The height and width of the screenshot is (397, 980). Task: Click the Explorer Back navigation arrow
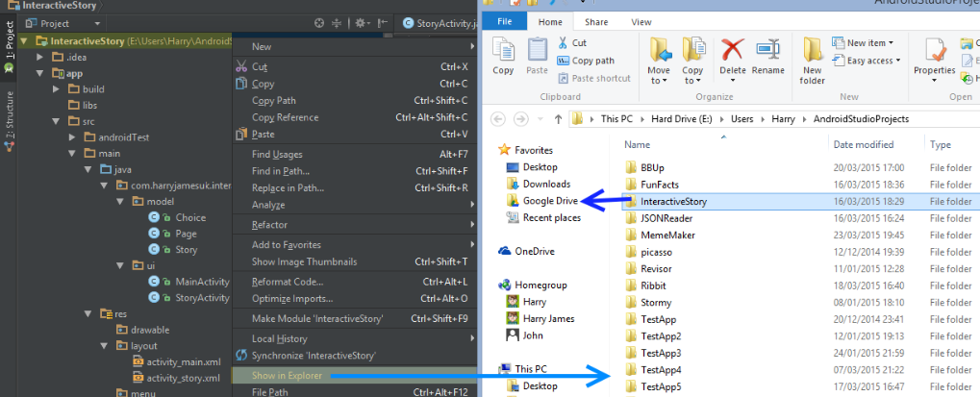tap(498, 118)
